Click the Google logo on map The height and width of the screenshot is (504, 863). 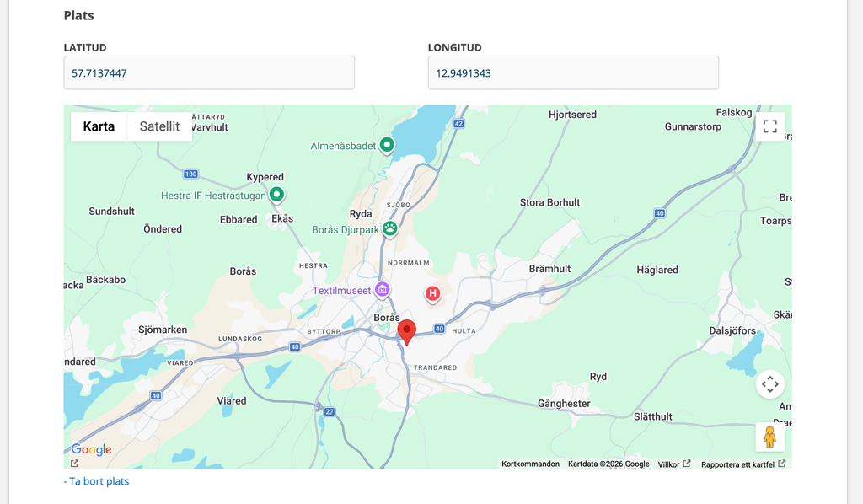tap(91, 450)
